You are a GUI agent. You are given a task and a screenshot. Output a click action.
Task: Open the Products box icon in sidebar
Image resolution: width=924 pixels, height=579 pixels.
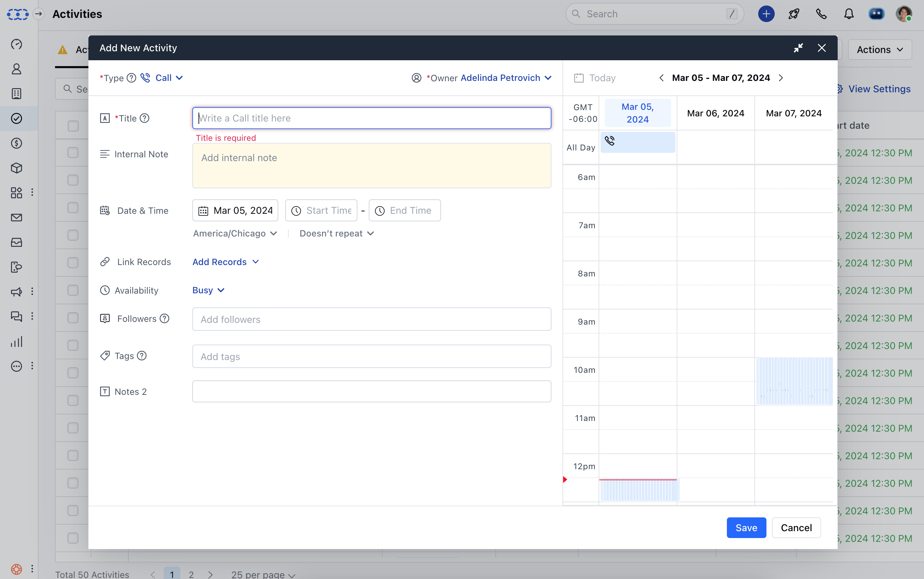[16, 168]
